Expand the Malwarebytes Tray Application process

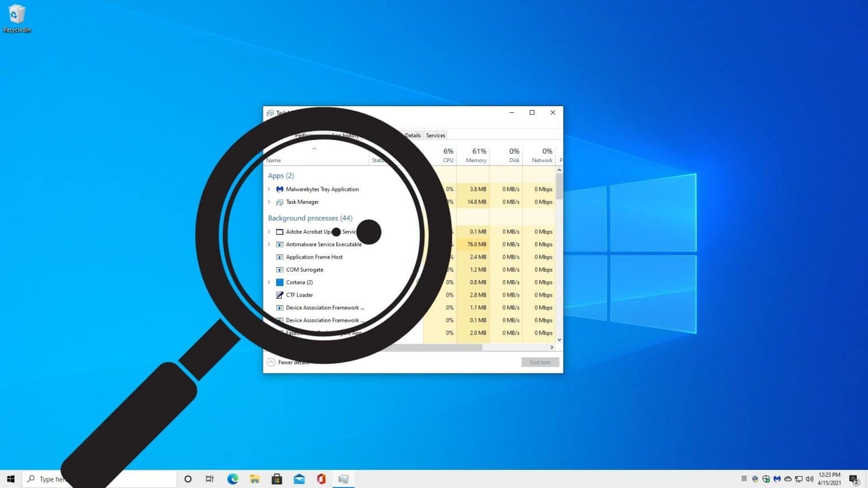point(269,189)
